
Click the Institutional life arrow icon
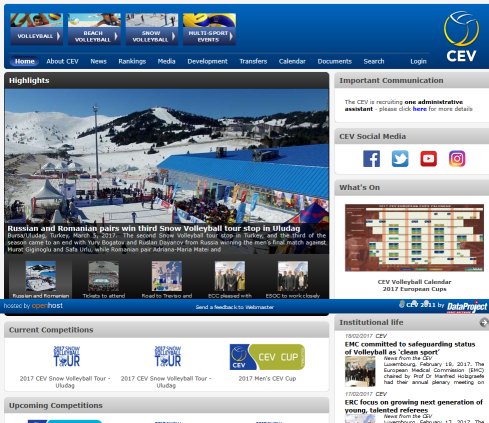[x=484, y=322]
